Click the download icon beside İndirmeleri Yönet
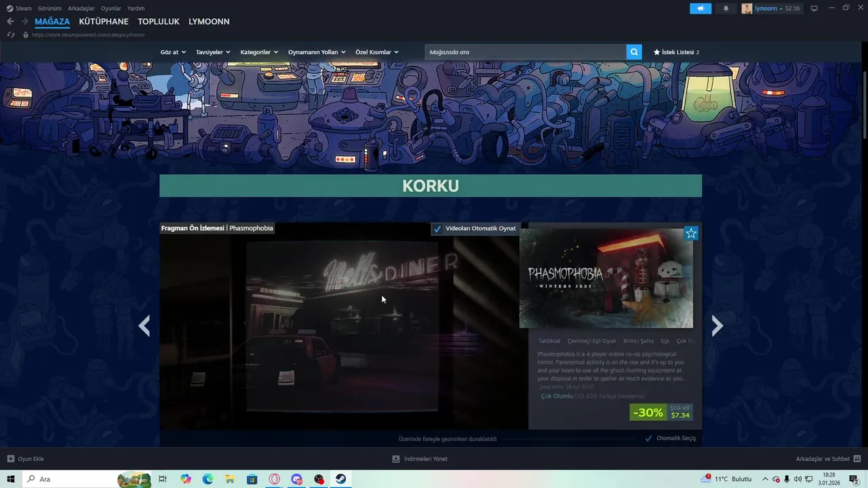Screen dimensions: 868x488 [396, 459]
